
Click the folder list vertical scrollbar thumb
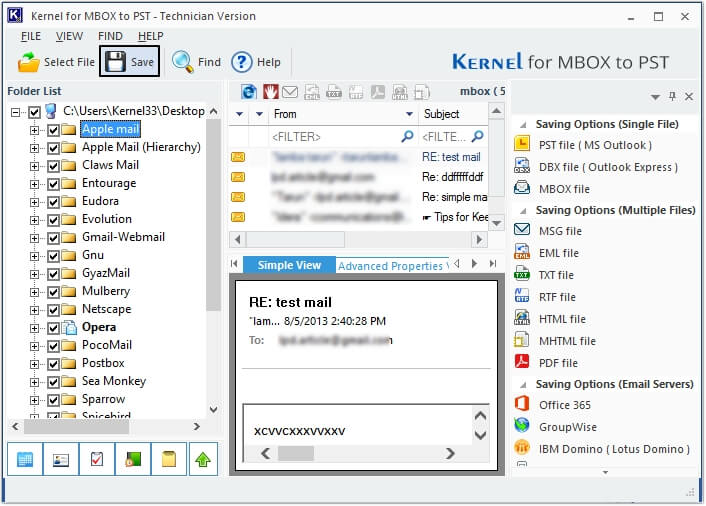(213, 214)
